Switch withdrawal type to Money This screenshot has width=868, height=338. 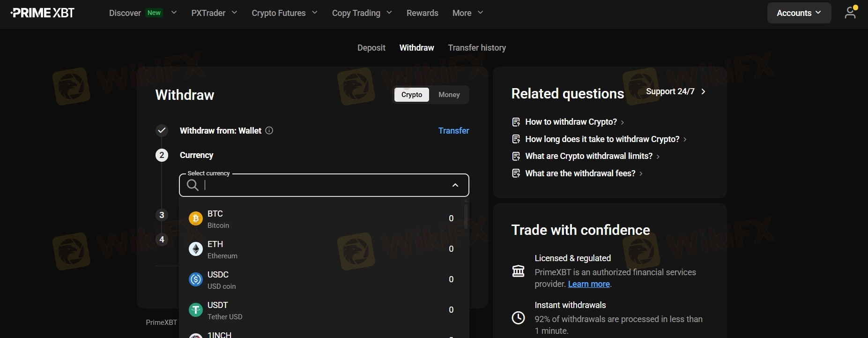coord(449,95)
